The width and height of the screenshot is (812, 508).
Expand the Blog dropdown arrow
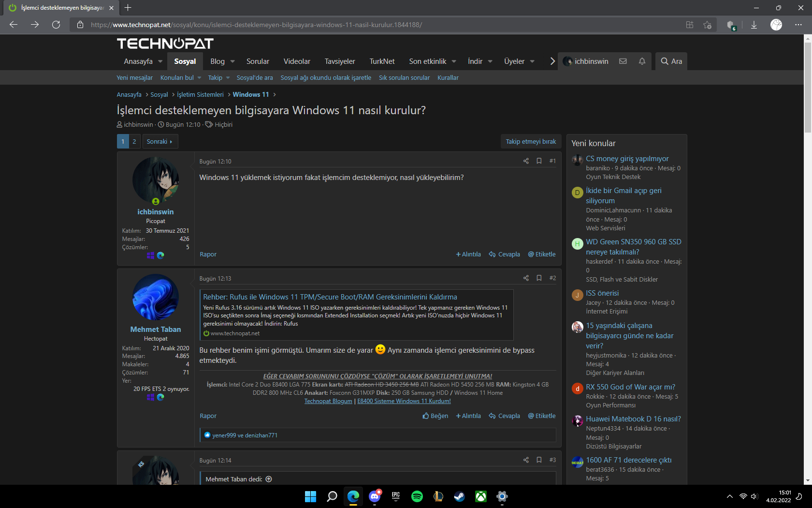[x=232, y=61]
